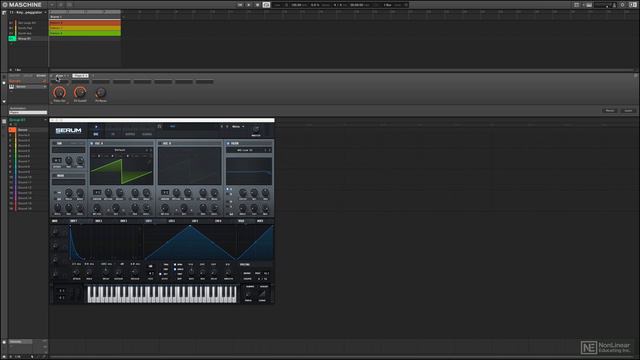This screenshot has height=360, width=640.
Task: Click the Serum logo in the plug-in window
Action: click(69, 131)
